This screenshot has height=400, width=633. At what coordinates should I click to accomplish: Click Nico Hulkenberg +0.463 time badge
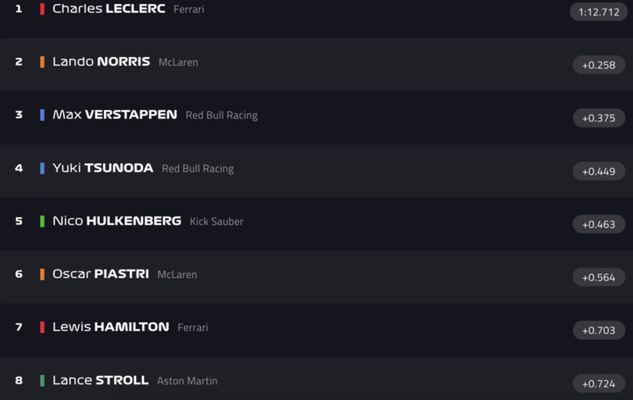click(x=599, y=224)
